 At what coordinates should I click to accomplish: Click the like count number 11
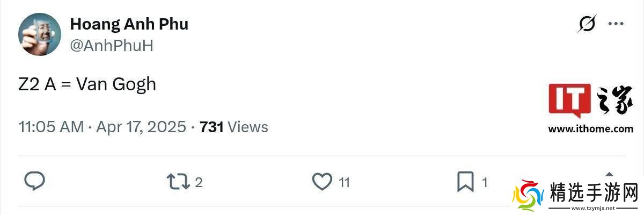pyautogui.click(x=344, y=182)
